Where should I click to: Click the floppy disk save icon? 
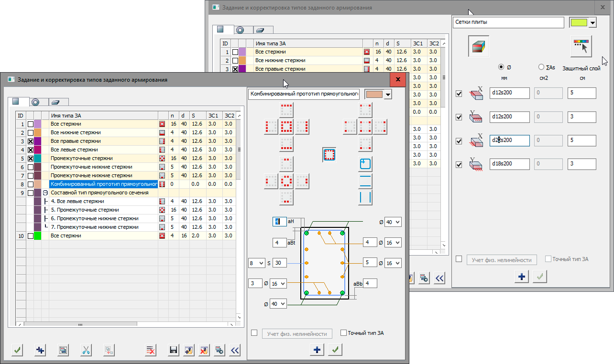[x=174, y=350]
